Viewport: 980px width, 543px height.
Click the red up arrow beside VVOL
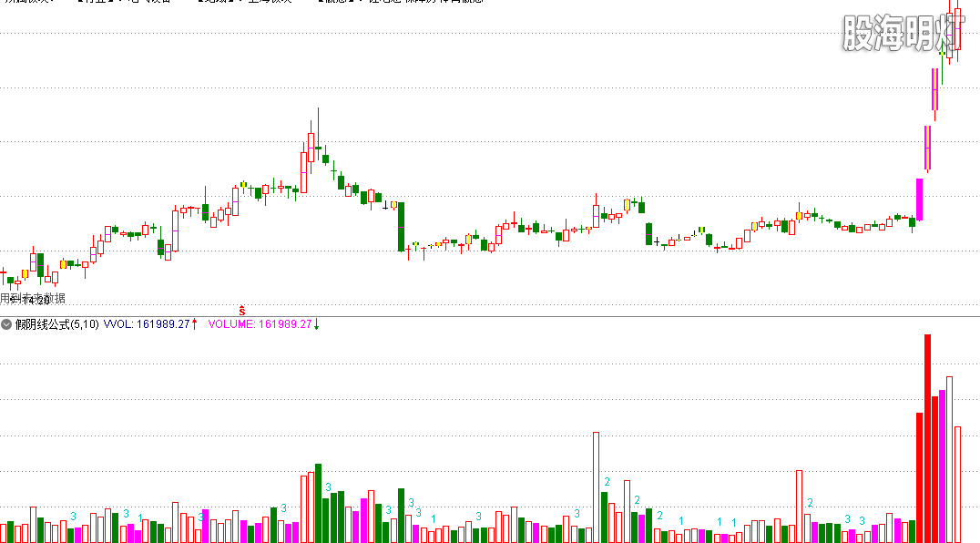pyautogui.click(x=194, y=323)
